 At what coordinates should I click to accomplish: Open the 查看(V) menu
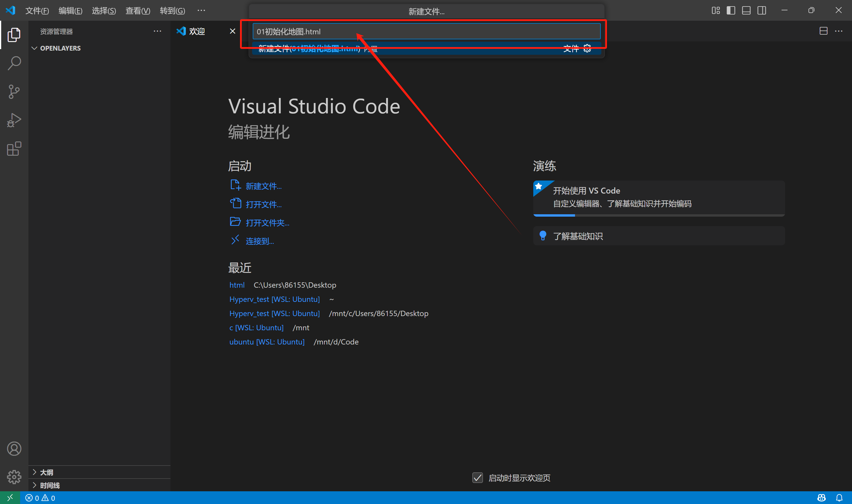coord(138,11)
